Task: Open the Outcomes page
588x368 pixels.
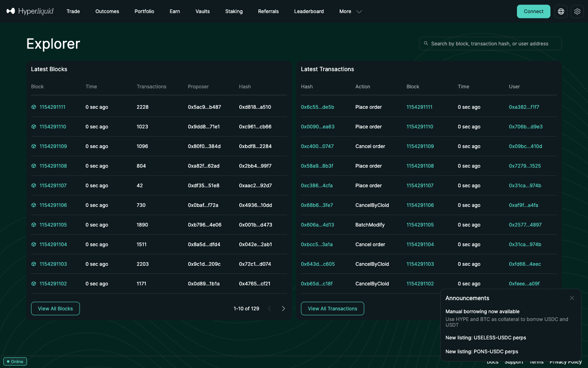Action: 107,11
